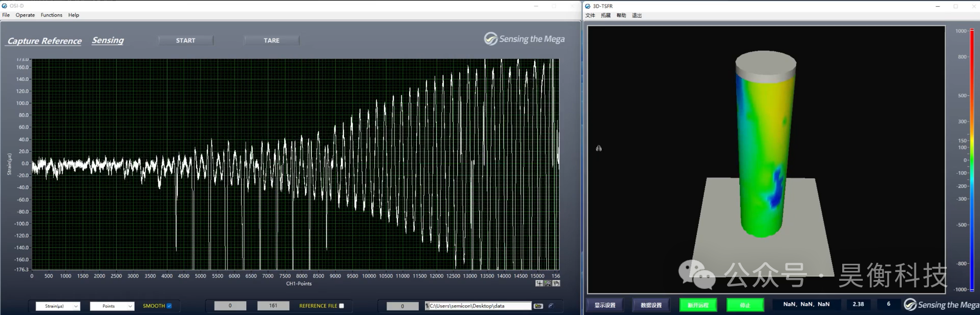Open the 拓展 menu in 3D-TSFR

pyautogui.click(x=606, y=15)
